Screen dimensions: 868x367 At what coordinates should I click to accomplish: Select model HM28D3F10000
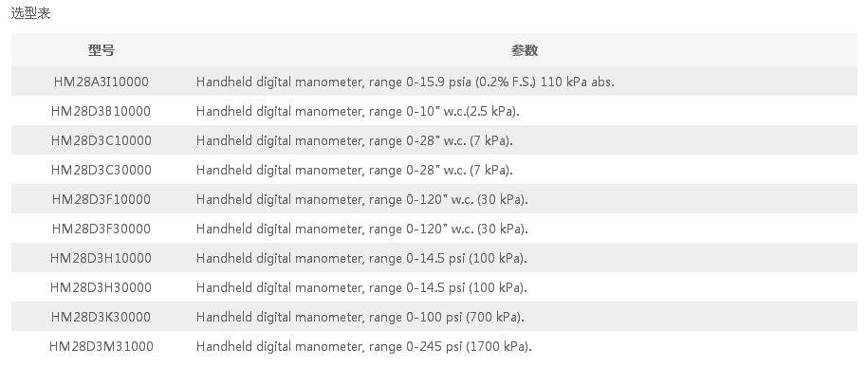tap(101, 199)
